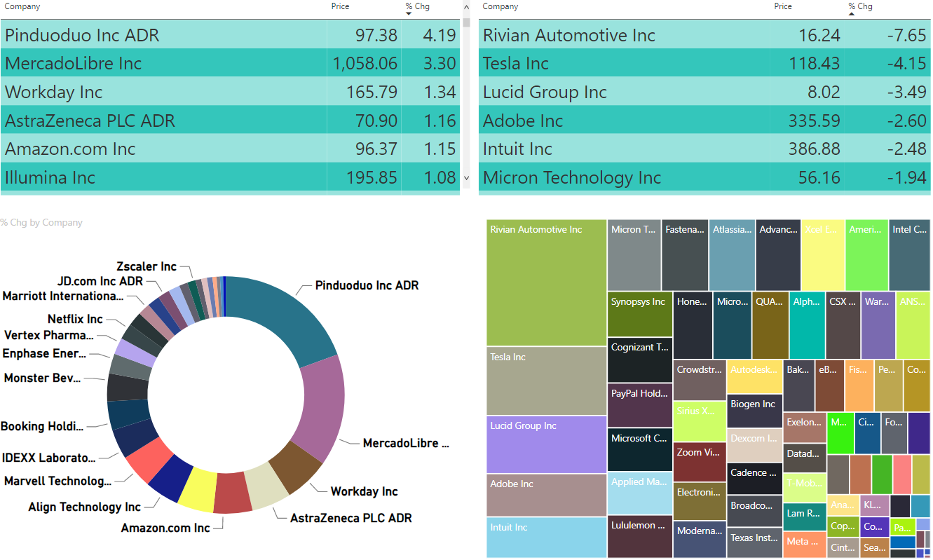Viewport: 933px width, 560px height.
Task: Select the Fastena... treemap tile
Action: [x=685, y=255]
